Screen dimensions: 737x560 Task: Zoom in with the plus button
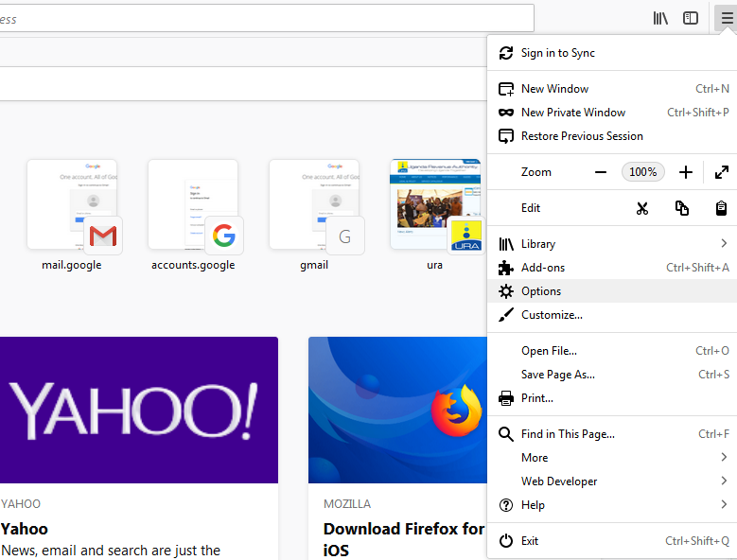[686, 172]
